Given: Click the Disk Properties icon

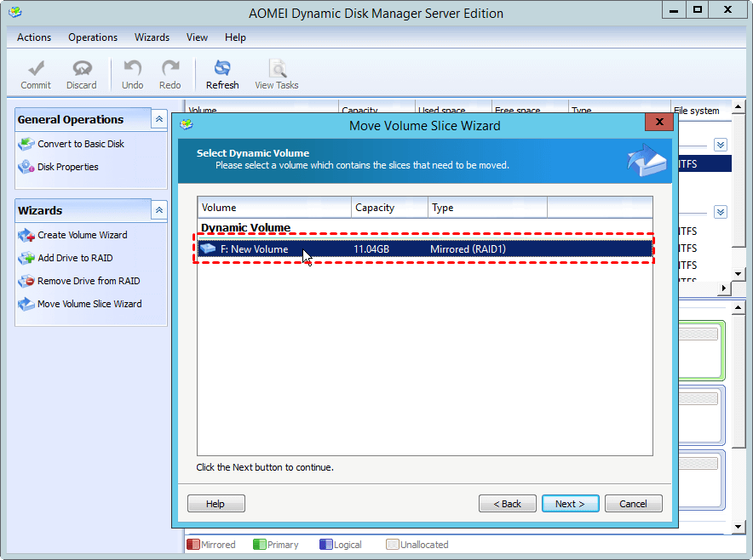Looking at the screenshot, I should (x=26, y=167).
